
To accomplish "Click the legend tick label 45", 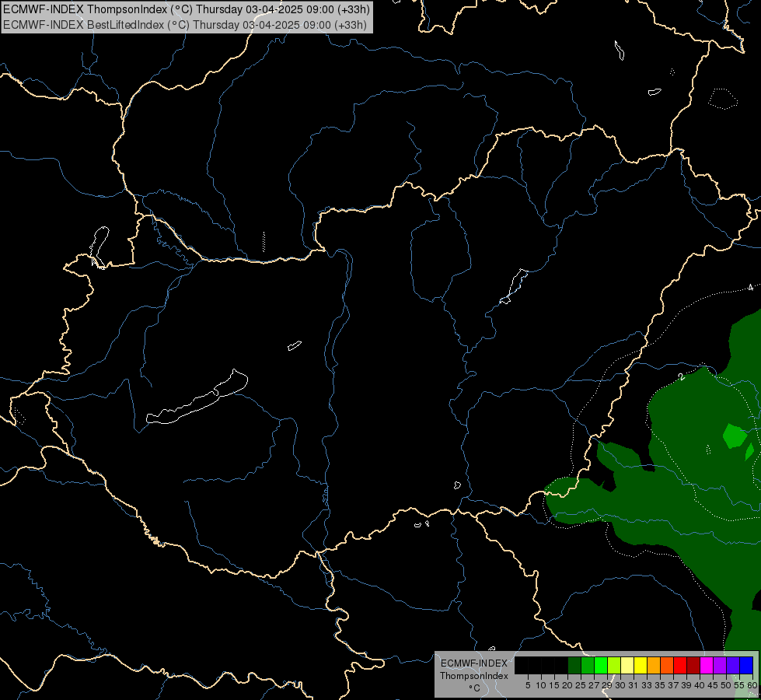I will tap(714, 685).
